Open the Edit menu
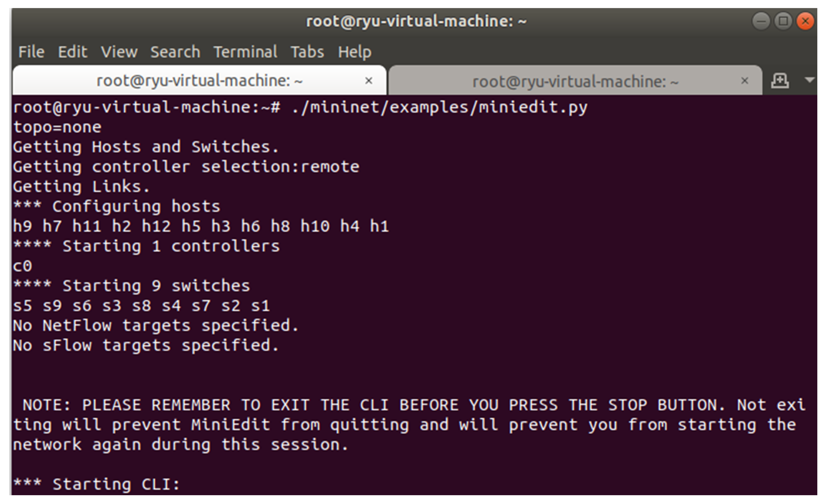This screenshot has height=504, width=825. click(72, 52)
